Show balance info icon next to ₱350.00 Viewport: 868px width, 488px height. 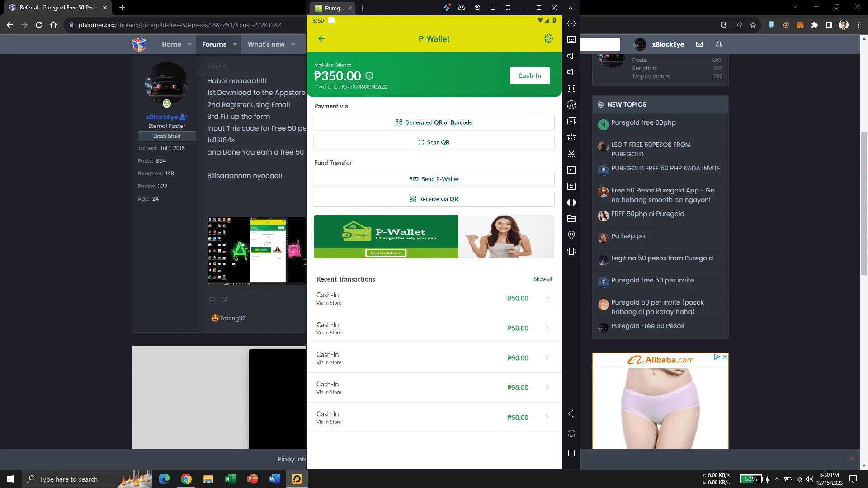pyautogui.click(x=369, y=76)
